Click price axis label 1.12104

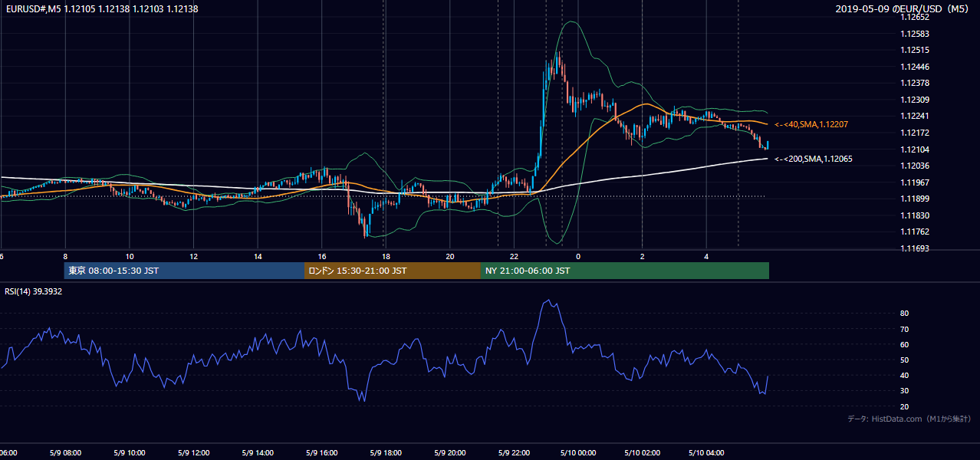click(x=915, y=149)
